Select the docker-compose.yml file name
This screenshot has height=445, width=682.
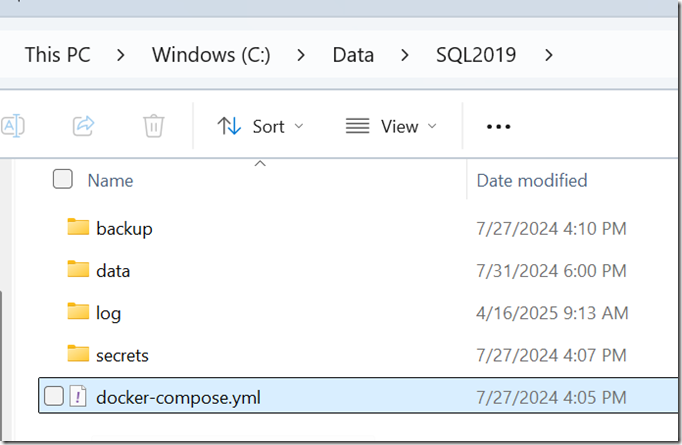click(x=178, y=397)
